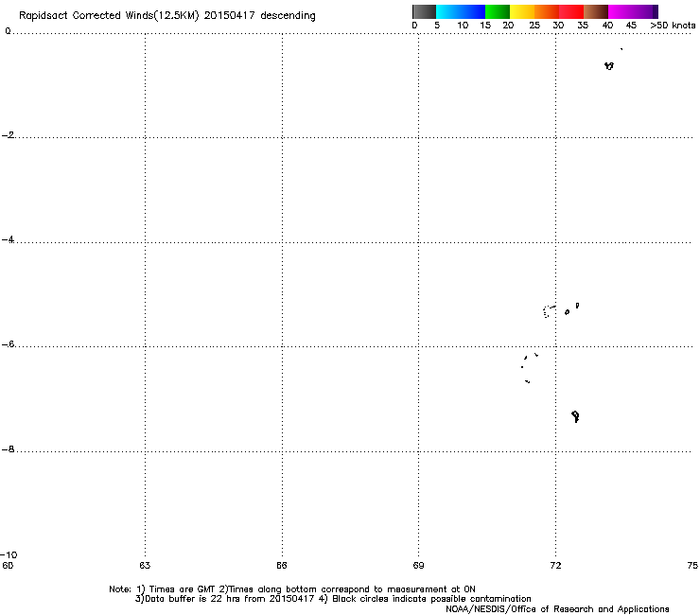Click the '72' longitude axis label
This screenshot has height=615, width=700.
[555, 566]
